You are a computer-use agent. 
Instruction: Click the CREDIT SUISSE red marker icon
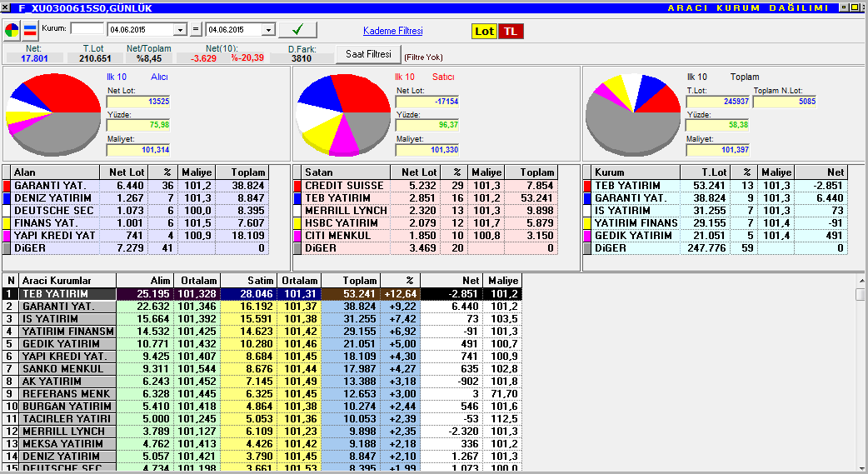click(297, 186)
